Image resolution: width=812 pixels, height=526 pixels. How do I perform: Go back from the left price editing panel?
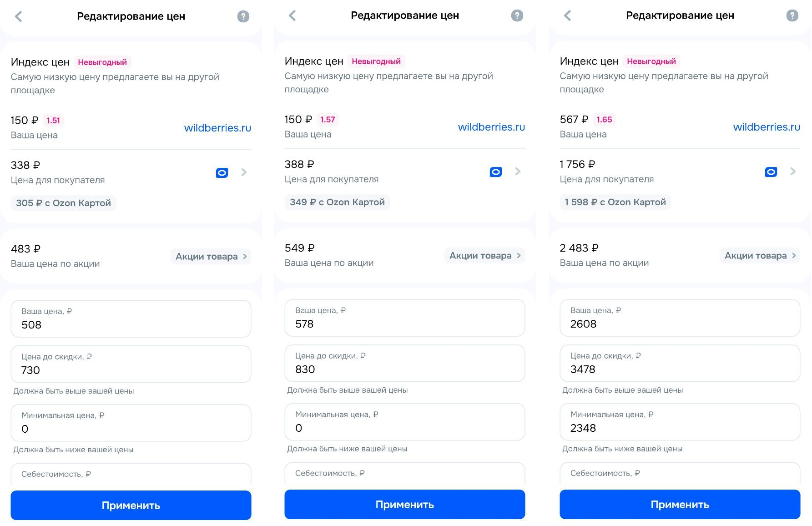[19, 17]
